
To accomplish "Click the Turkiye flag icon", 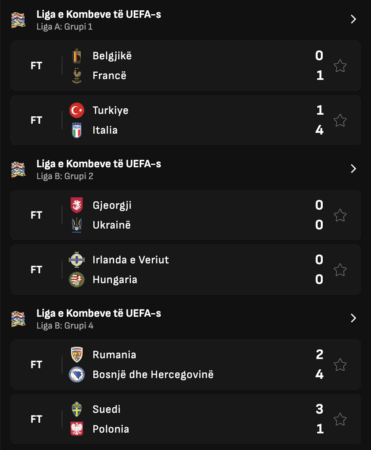I will pyautogui.click(x=77, y=110).
